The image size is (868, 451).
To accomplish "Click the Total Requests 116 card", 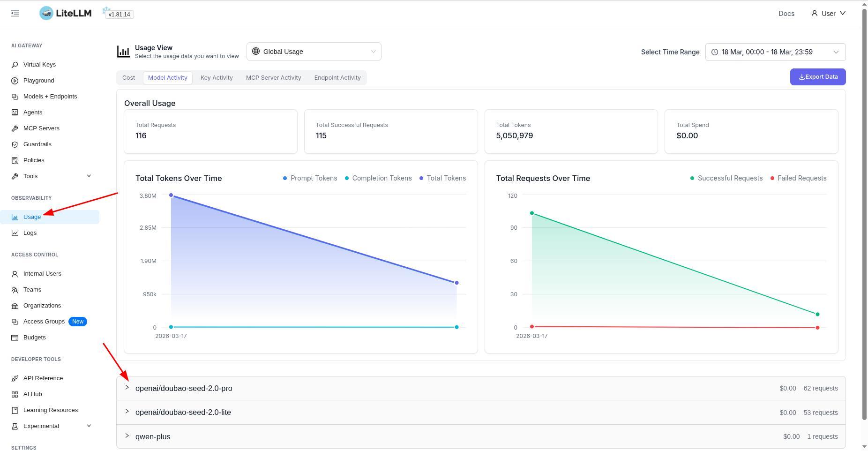I will point(210,131).
